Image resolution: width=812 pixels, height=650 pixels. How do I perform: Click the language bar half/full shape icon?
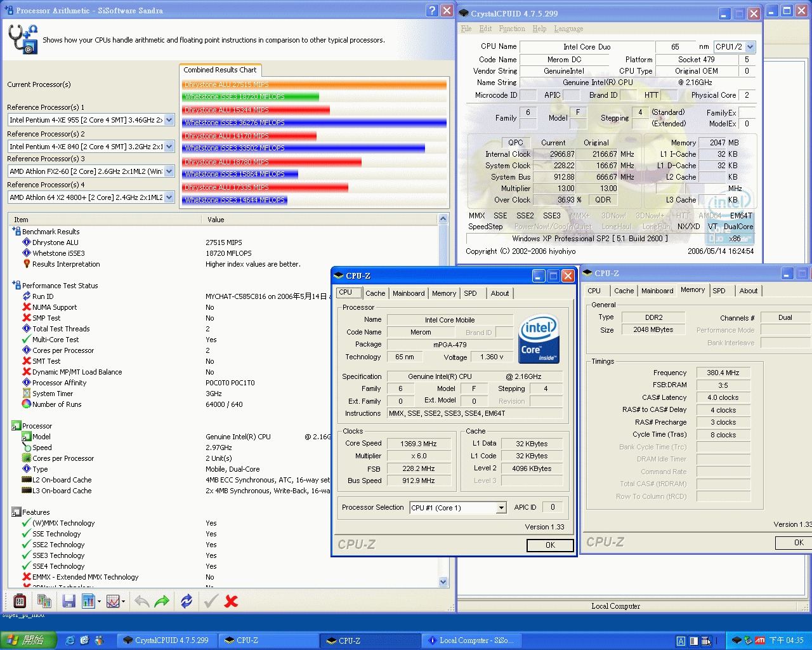click(693, 641)
